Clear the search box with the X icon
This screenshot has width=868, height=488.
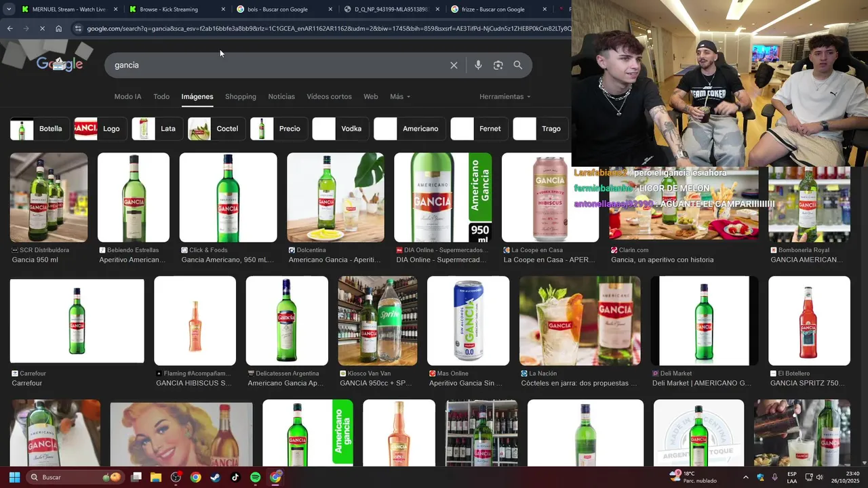click(454, 65)
